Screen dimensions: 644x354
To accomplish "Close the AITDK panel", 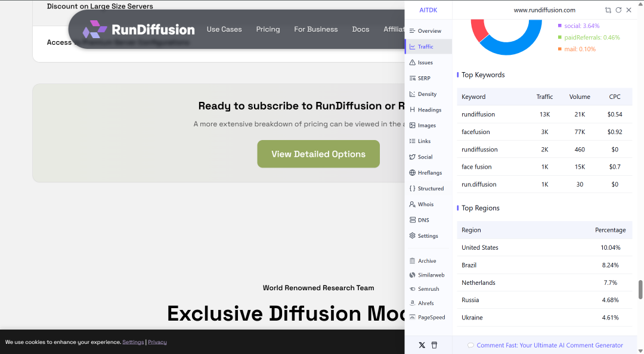I will (629, 10).
